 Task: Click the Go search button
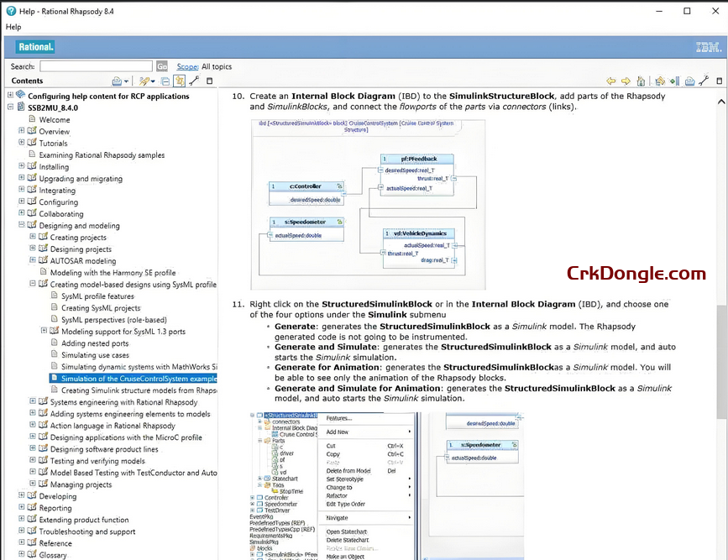[x=161, y=66]
